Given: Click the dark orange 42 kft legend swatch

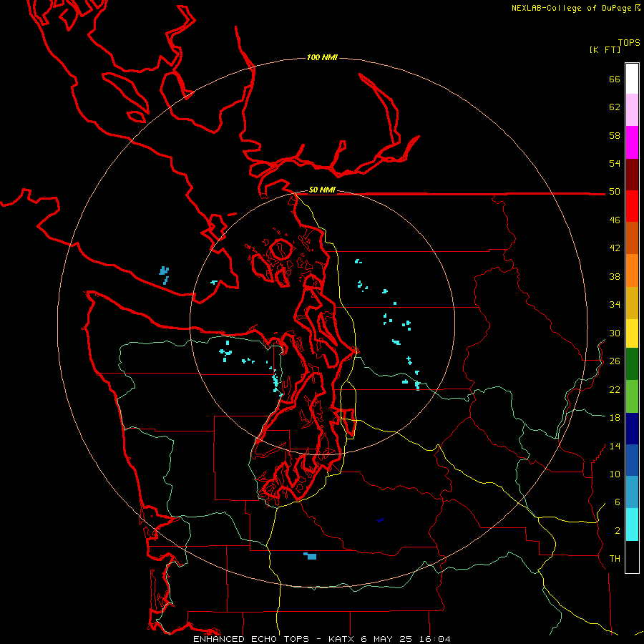Looking at the screenshot, I should (632, 238).
